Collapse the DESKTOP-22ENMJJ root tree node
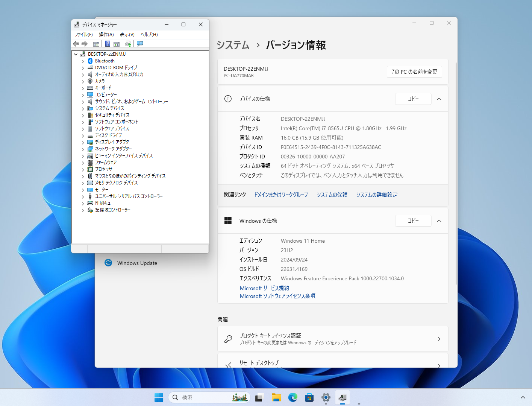 point(76,54)
